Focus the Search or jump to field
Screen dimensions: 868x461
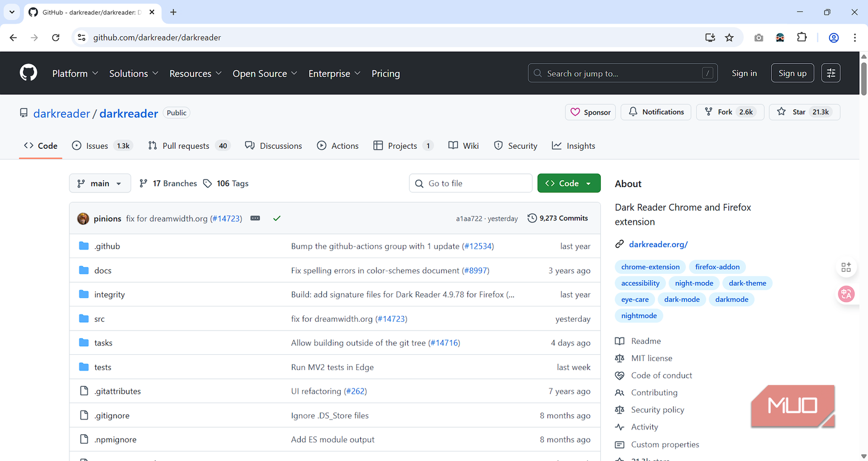coord(623,73)
